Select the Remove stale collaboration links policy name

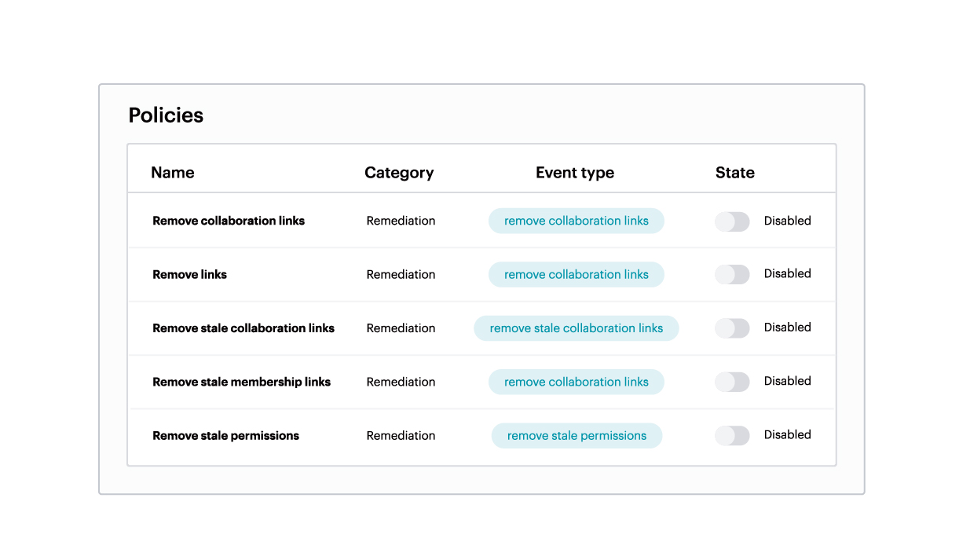coord(243,328)
